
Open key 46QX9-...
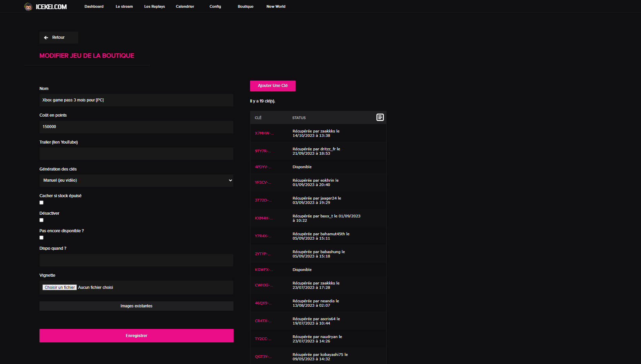[x=263, y=303]
